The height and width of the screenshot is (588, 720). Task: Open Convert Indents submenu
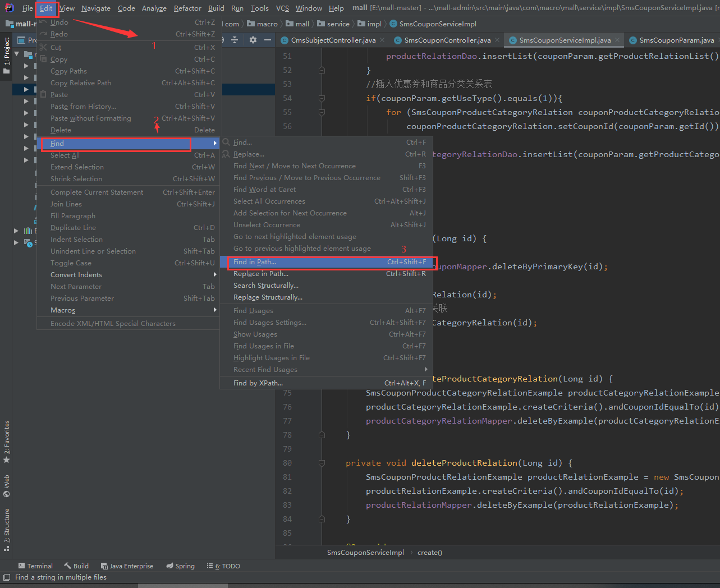(x=128, y=275)
